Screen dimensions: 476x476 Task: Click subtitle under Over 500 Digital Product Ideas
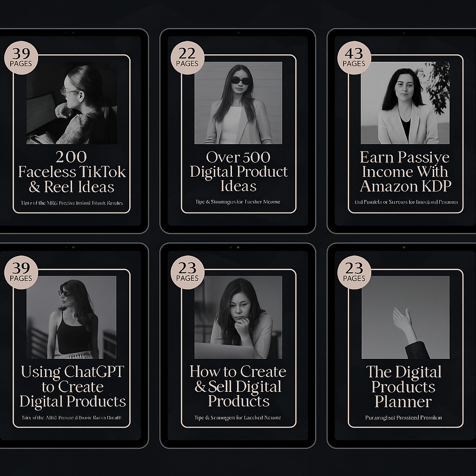(x=238, y=202)
